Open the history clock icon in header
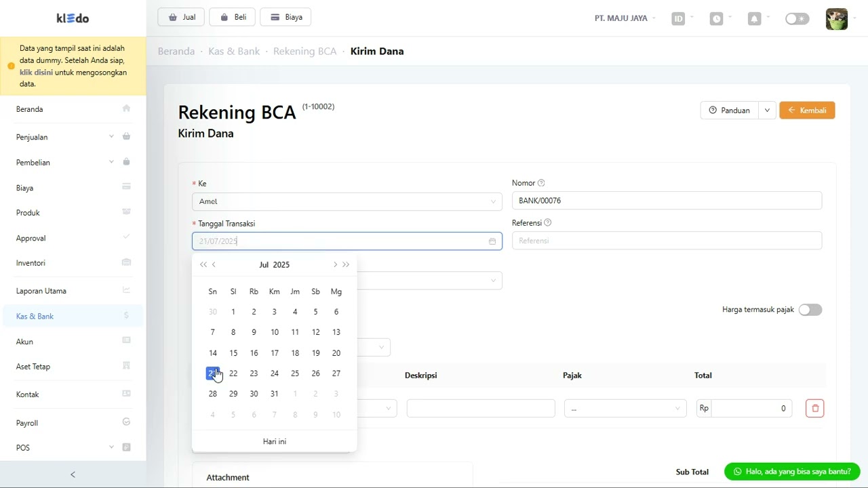868x488 pixels. 716,19
